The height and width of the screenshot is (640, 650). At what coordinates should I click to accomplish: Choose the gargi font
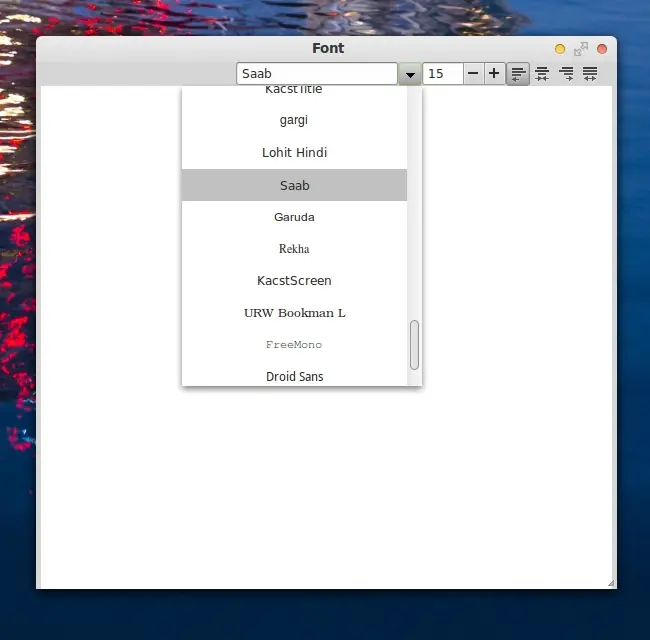click(294, 121)
